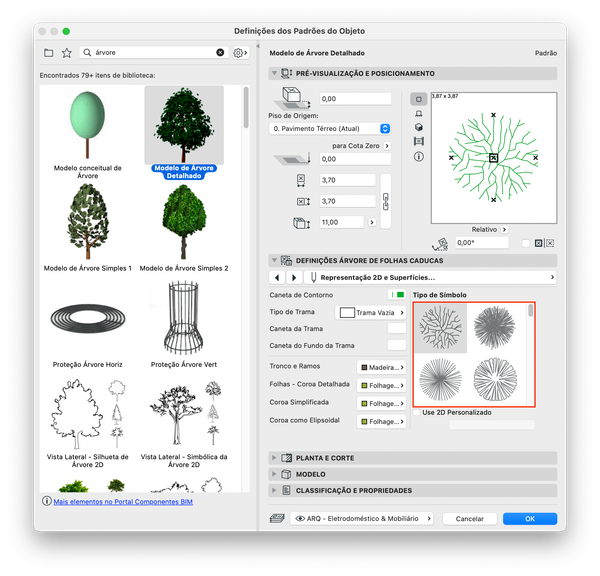Click the Caneta da Trama pen swatch

point(397,329)
